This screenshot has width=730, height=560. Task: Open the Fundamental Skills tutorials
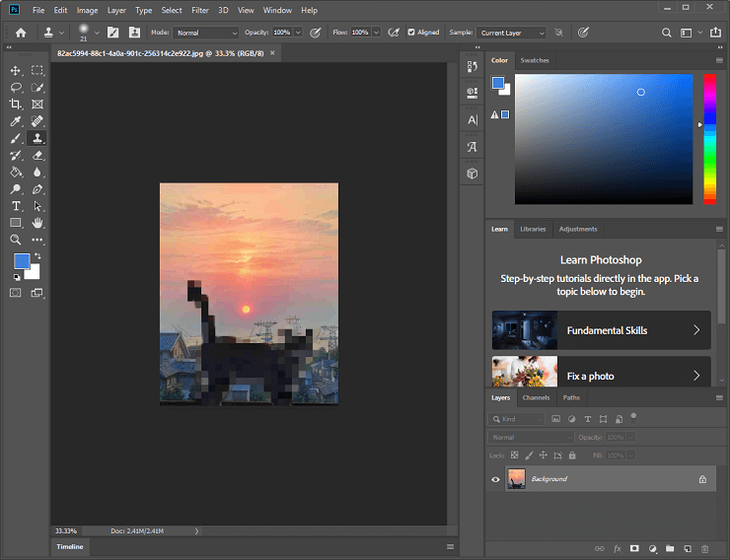(x=601, y=330)
